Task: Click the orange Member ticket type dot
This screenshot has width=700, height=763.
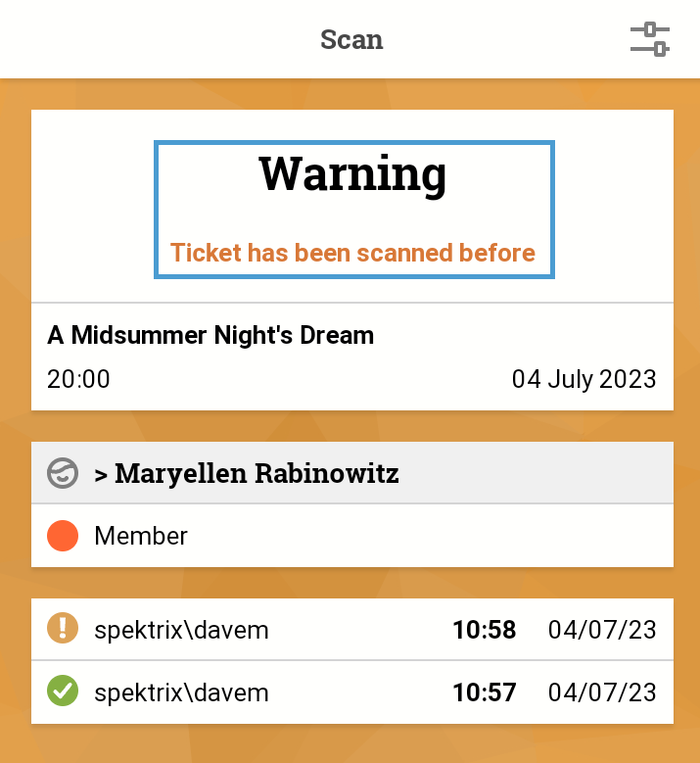Action: pyautogui.click(x=63, y=536)
